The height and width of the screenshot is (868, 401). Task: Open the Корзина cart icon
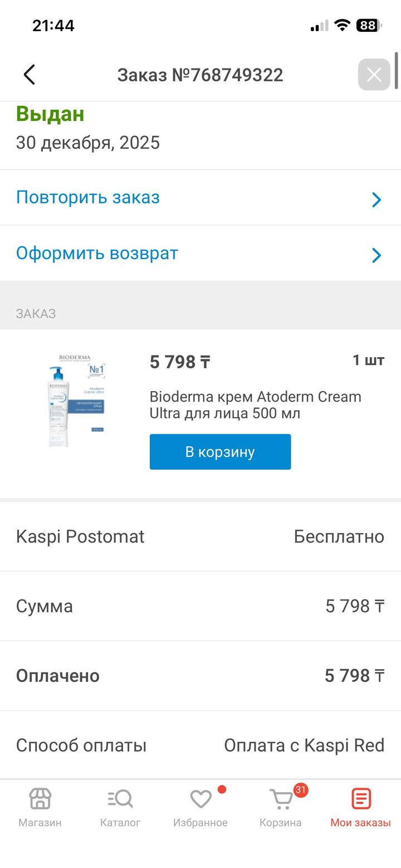(280, 800)
